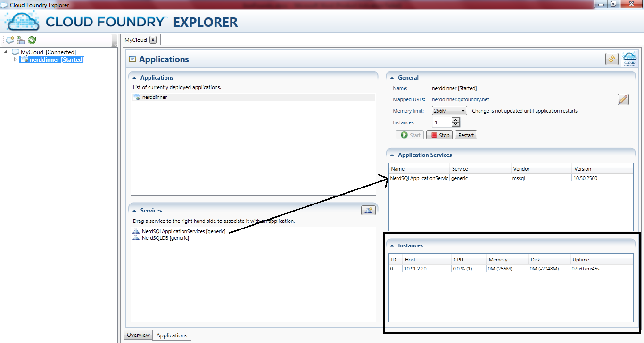The height and width of the screenshot is (343, 644).
Task: Open the Manage Clouds toolbar icon
Action: tap(21, 41)
